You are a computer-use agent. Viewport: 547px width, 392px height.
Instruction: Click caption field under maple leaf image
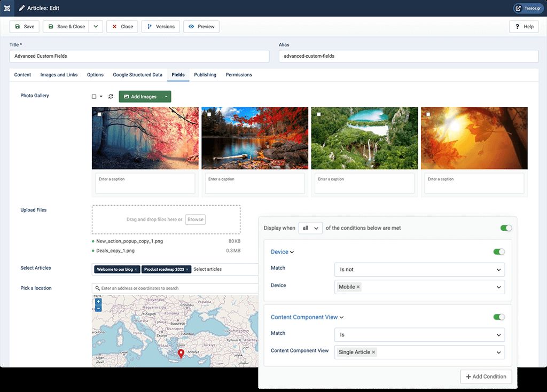pyautogui.click(x=474, y=183)
